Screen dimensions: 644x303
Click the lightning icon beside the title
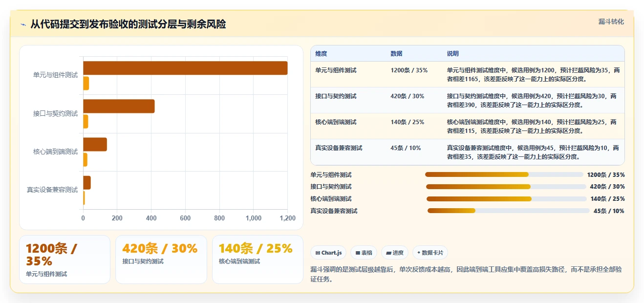coord(23,24)
